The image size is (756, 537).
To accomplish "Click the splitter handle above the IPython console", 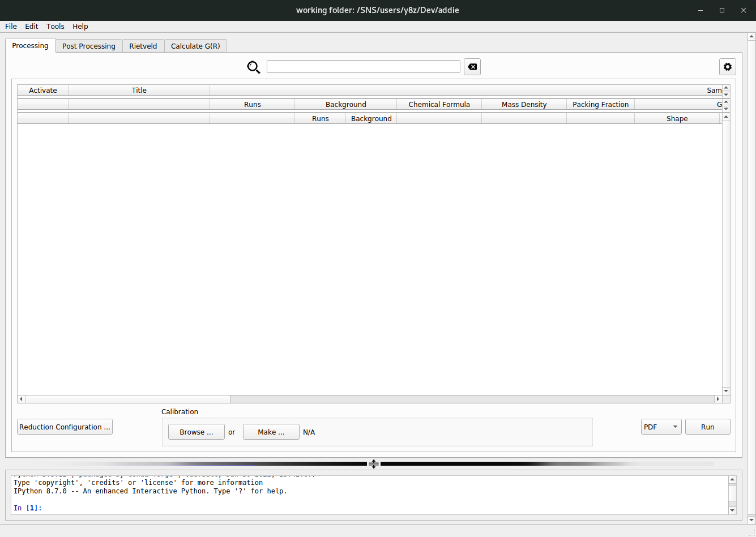I will tap(374, 464).
